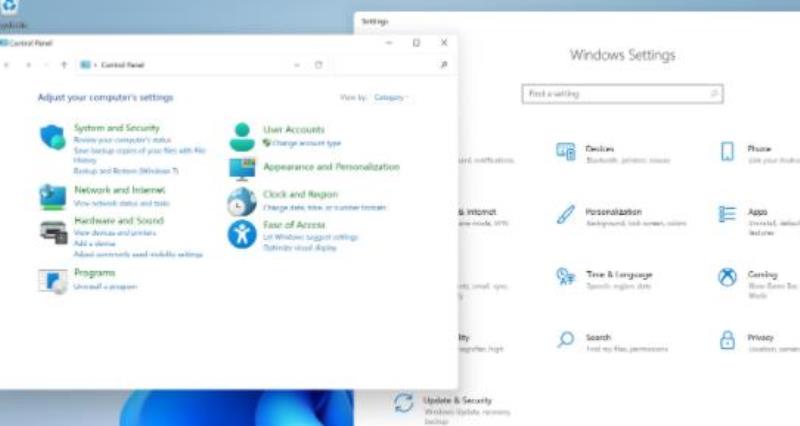Open Update & Security label in Settings
Screen dimensions: 800x426
[457, 400]
